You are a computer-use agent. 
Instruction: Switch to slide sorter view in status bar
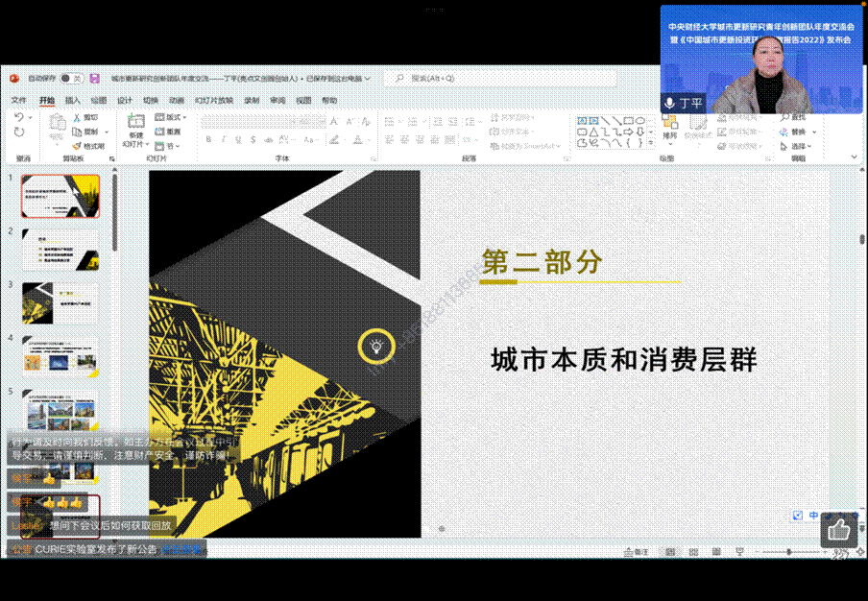pos(690,553)
